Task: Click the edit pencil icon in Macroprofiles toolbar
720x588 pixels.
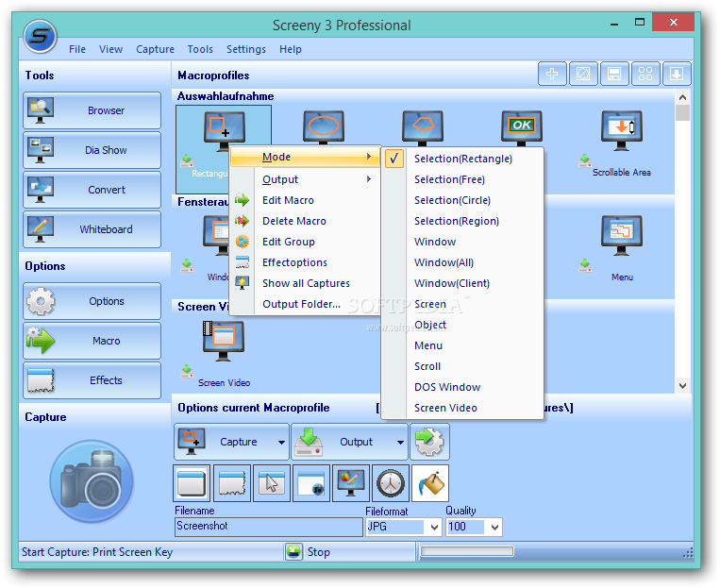Action: point(583,74)
